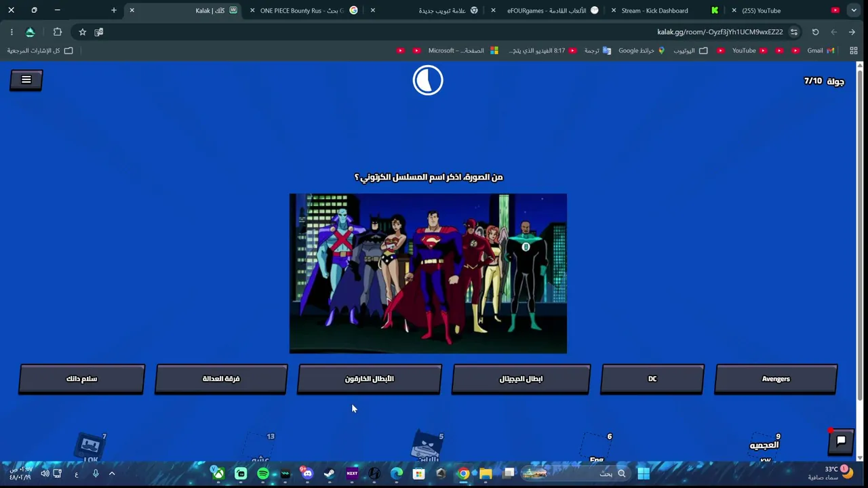Open Spotify from the taskbar
Screen dimensions: 868x488
pos(263,473)
